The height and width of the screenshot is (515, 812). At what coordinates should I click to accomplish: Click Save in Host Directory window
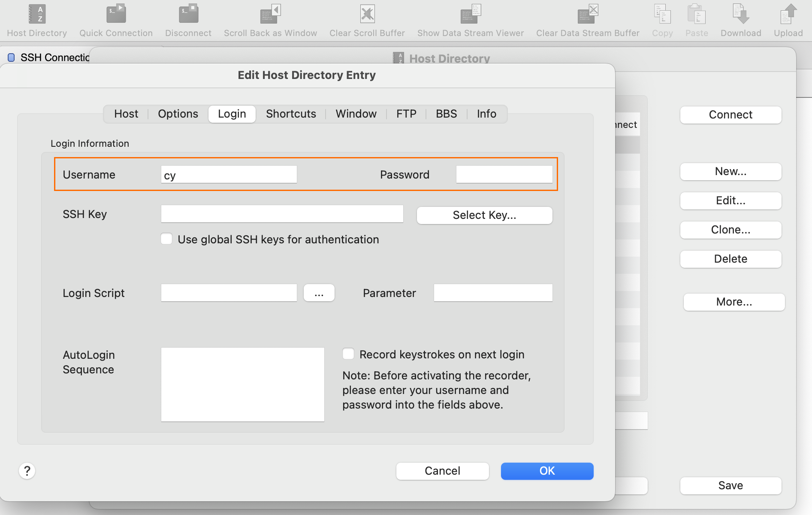click(731, 485)
